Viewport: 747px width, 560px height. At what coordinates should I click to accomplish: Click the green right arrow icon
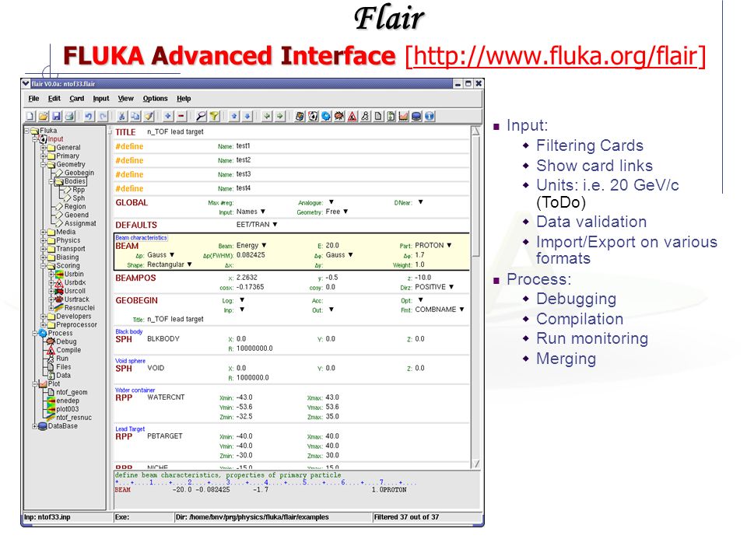(279, 116)
